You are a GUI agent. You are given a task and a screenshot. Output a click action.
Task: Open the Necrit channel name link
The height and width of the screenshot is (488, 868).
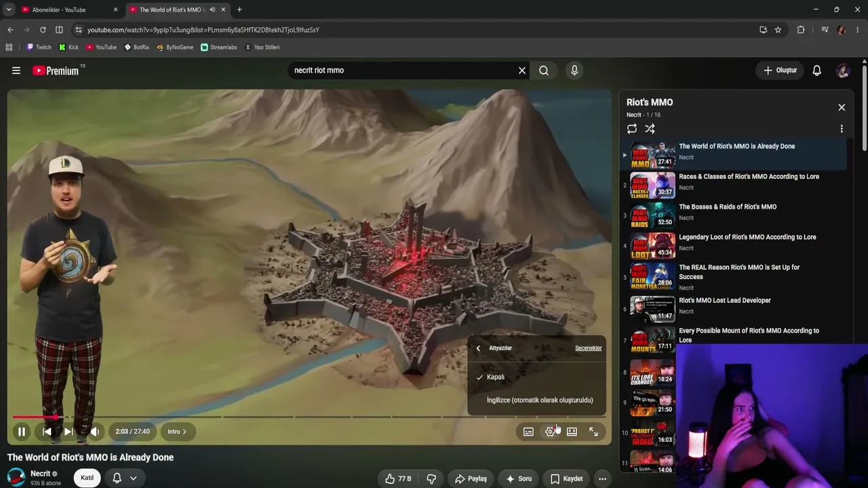tap(41, 474)
